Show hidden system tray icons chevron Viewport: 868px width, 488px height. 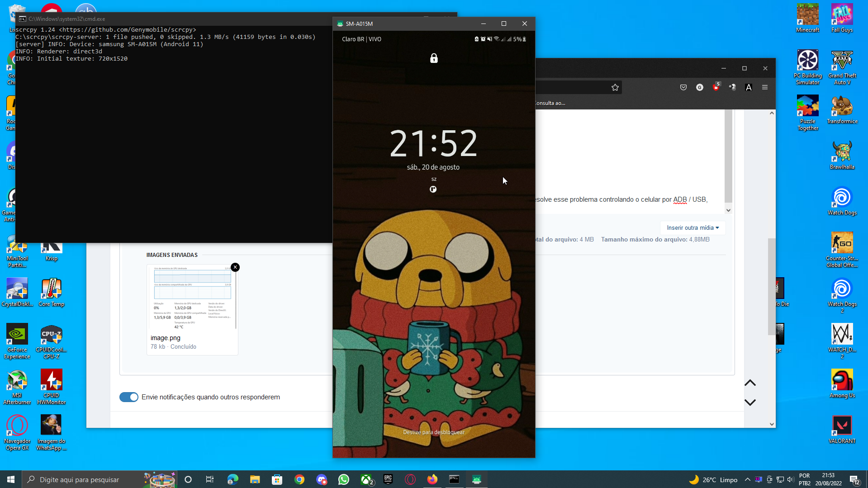747,479
